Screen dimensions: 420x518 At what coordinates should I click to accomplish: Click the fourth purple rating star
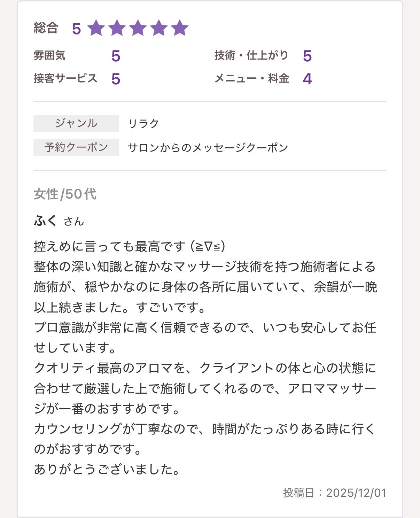(159, 28)
